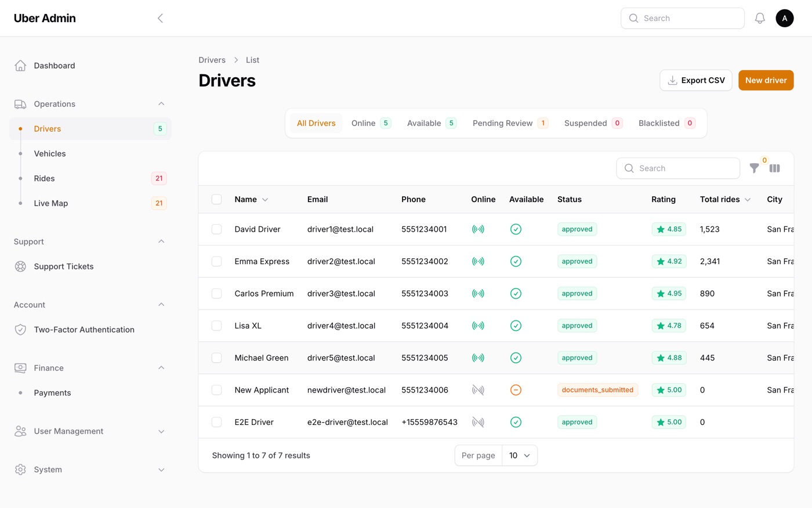
Task: Switch to the Blacklisted tab
Action: click(667, 123)
